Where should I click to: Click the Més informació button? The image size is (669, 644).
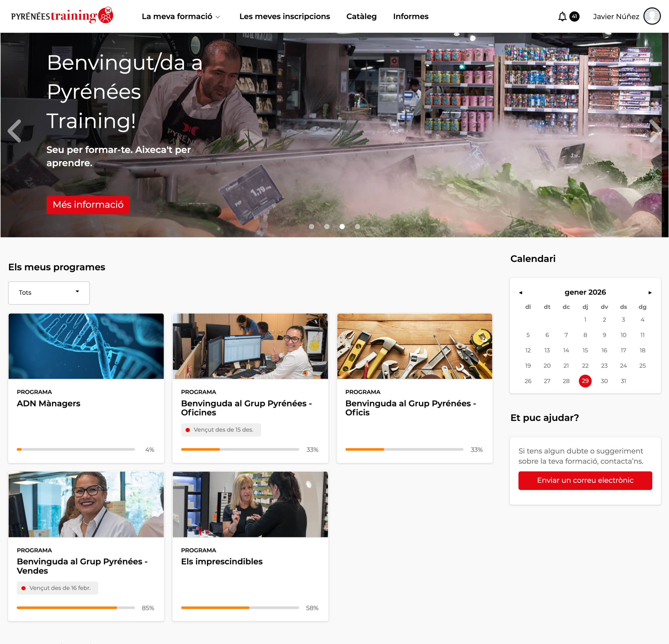point(88,204)
